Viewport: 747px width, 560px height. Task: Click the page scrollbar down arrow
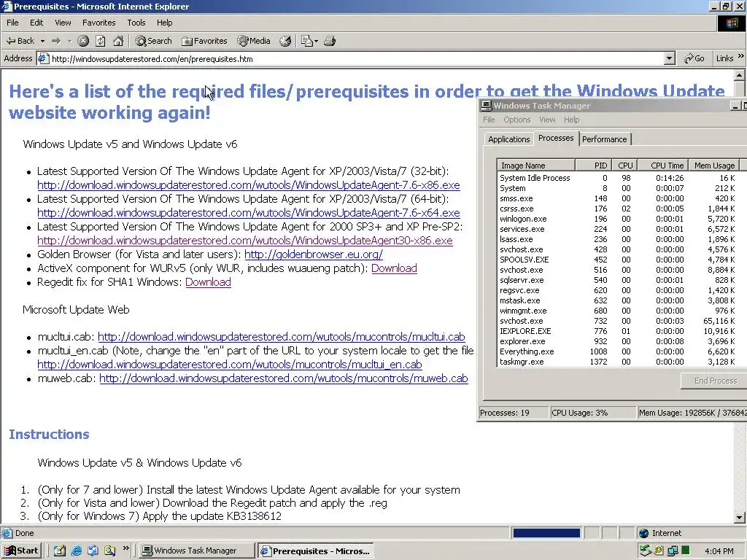point(740,517)
